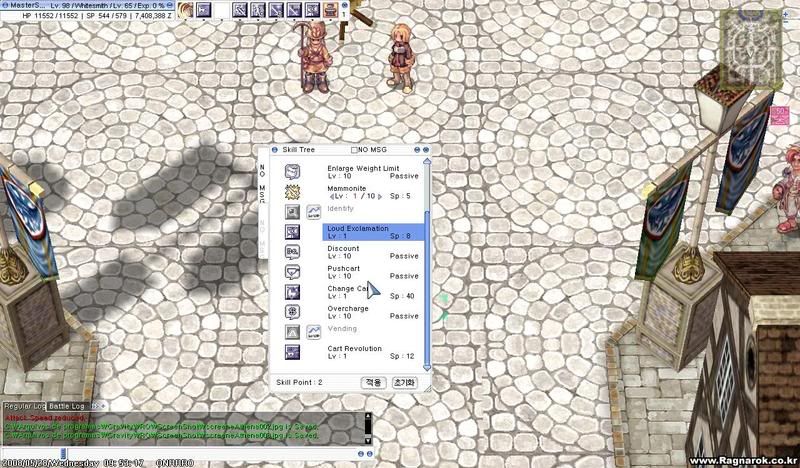Level up Identify with its Lv Up icon
The image size is (800, 468).
tap(314, 212)
